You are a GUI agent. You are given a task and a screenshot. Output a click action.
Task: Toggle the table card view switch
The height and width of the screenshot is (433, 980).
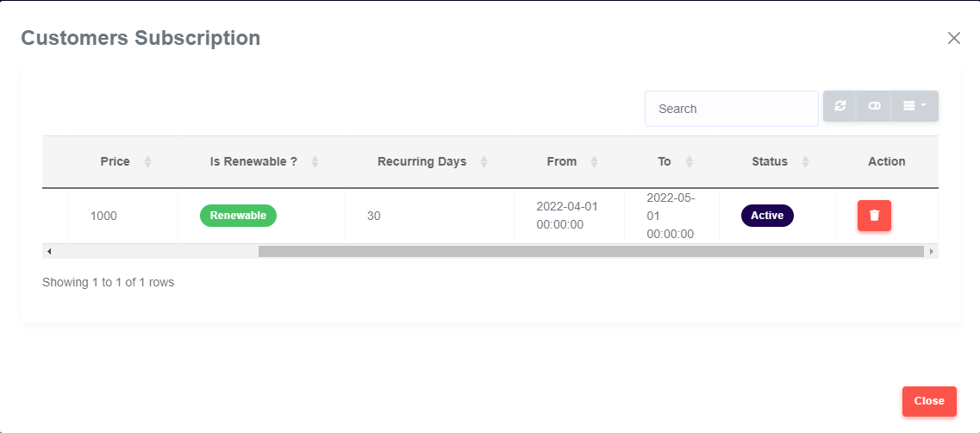[x=874, y=106]
